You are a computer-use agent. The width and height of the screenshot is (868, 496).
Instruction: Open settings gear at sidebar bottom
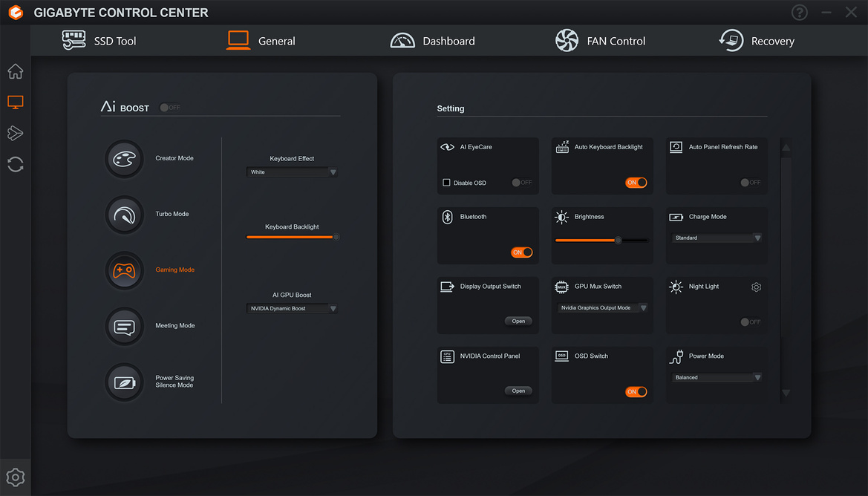tap(16, 477)
